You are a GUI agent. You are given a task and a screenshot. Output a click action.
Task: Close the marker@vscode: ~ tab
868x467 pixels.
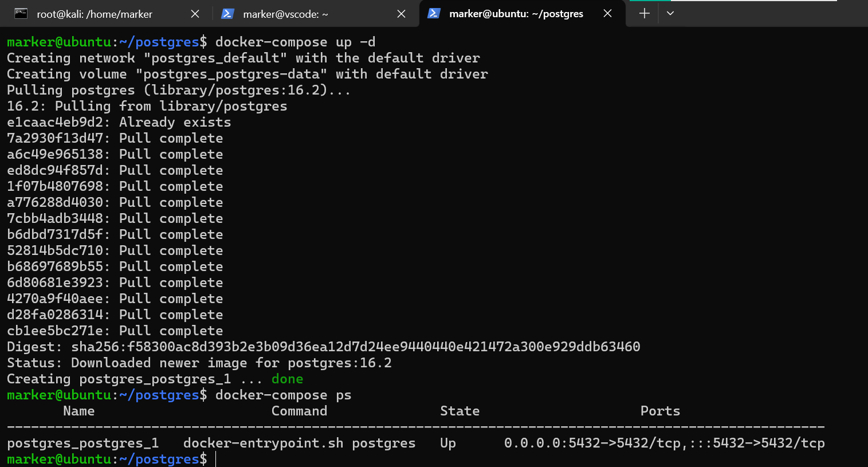[401, 14]
